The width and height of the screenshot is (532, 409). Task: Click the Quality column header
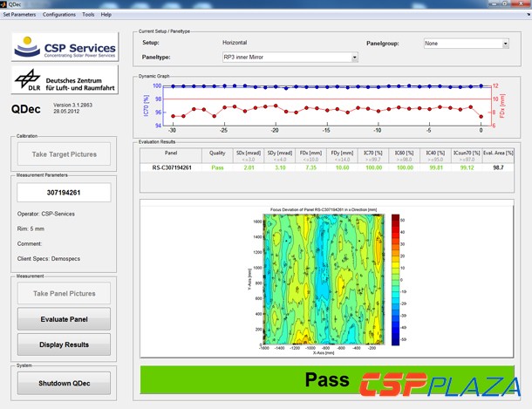(x=218, y=152)
